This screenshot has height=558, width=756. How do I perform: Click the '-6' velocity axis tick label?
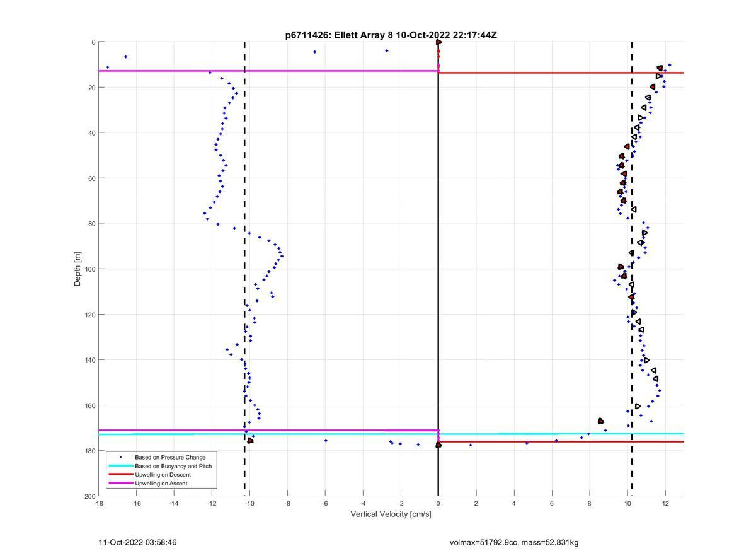coord(325,503)
